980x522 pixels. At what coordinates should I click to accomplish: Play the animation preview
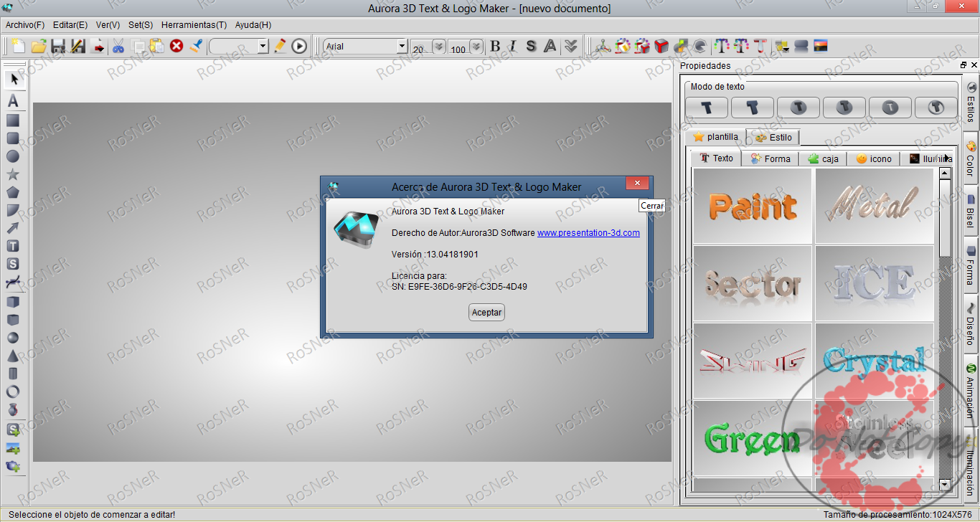pyautogui.click(x=299, y=47)
